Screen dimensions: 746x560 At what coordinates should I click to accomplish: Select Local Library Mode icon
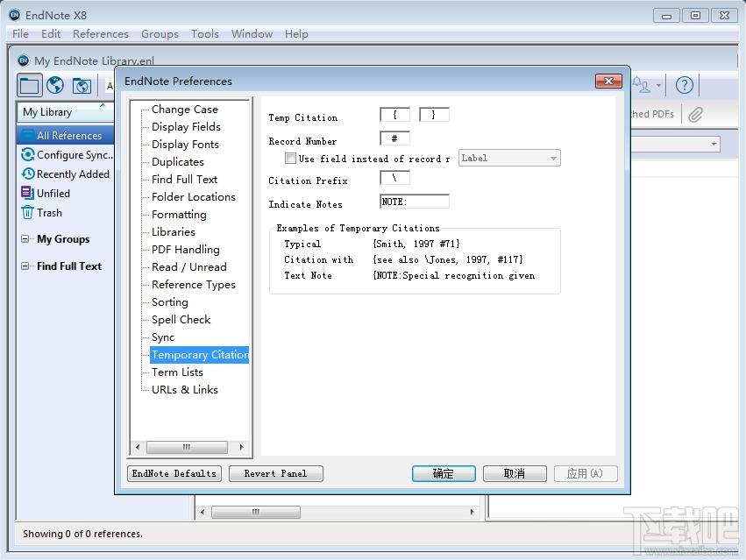30,86
